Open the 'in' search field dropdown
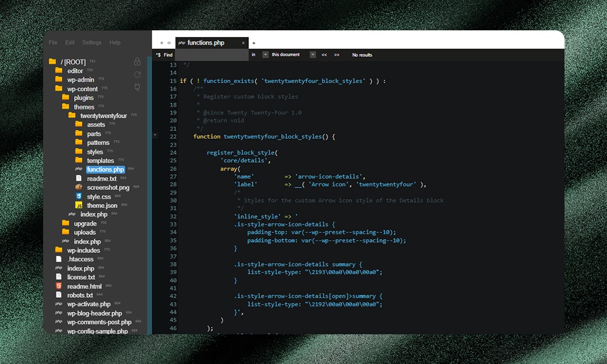 265,55
